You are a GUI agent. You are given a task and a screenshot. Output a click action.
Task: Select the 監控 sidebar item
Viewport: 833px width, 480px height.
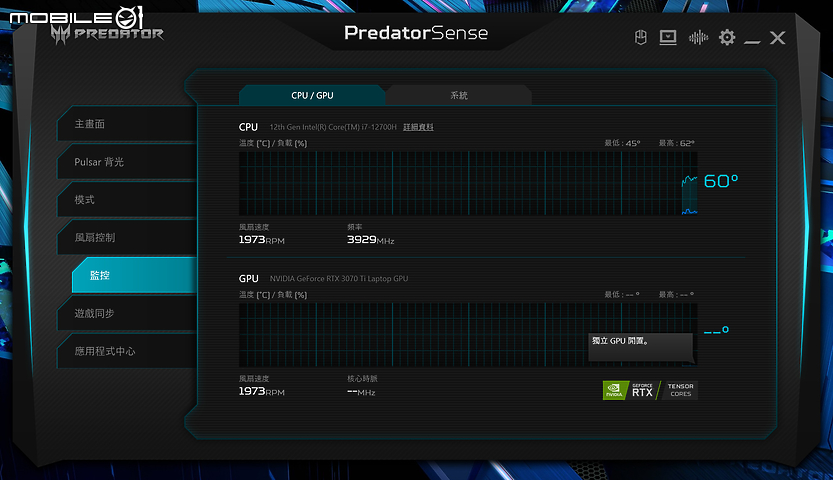point(135,275)
